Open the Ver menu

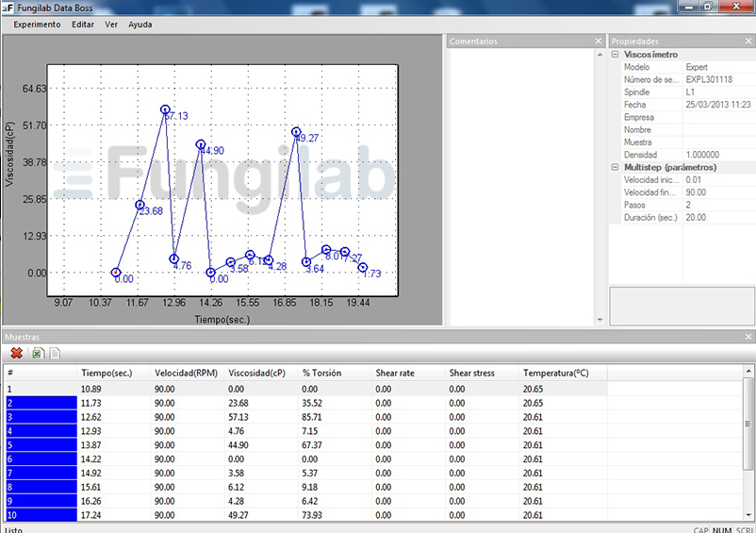112,25
